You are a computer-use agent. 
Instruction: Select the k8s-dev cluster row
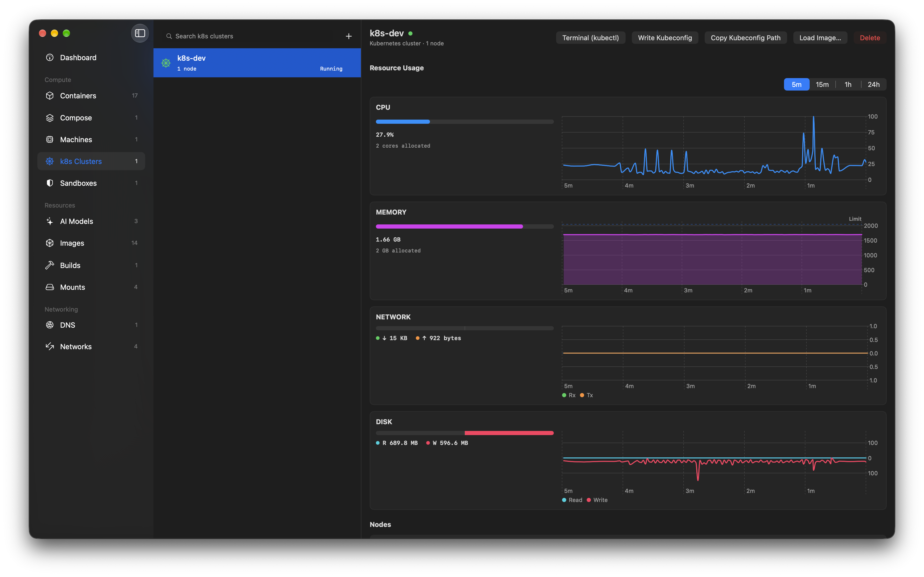click(257, 63)
